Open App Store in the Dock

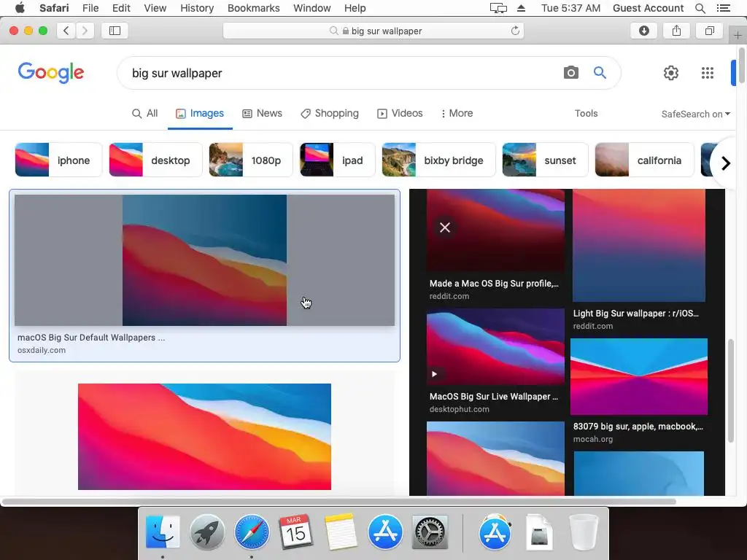pyautogui.click(x=385, y=532)
